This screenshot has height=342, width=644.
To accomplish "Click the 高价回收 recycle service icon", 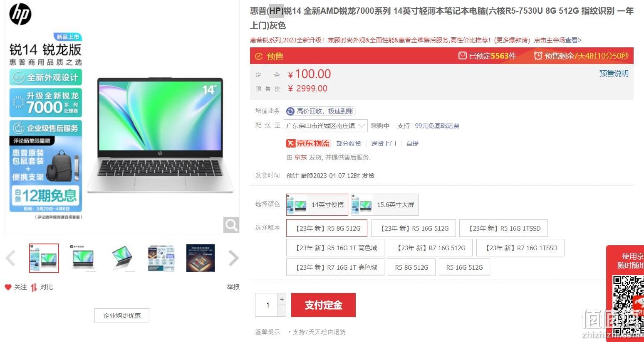I will [290, 111].
